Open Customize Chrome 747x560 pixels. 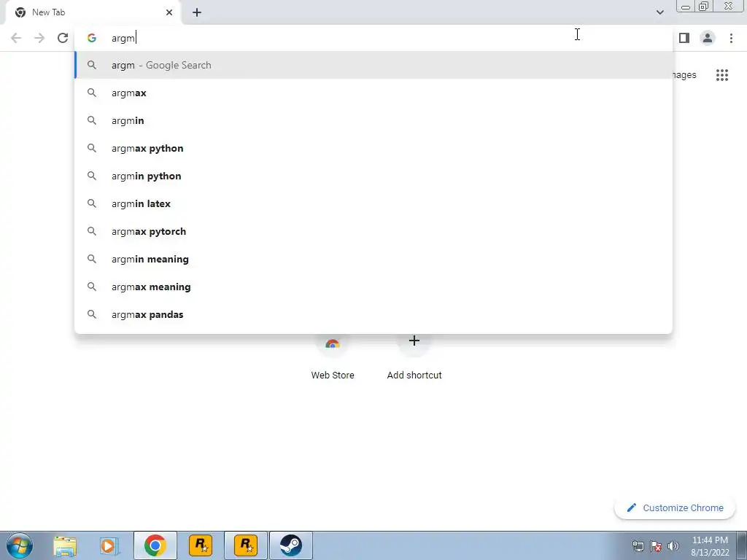[x=675, y=507]
